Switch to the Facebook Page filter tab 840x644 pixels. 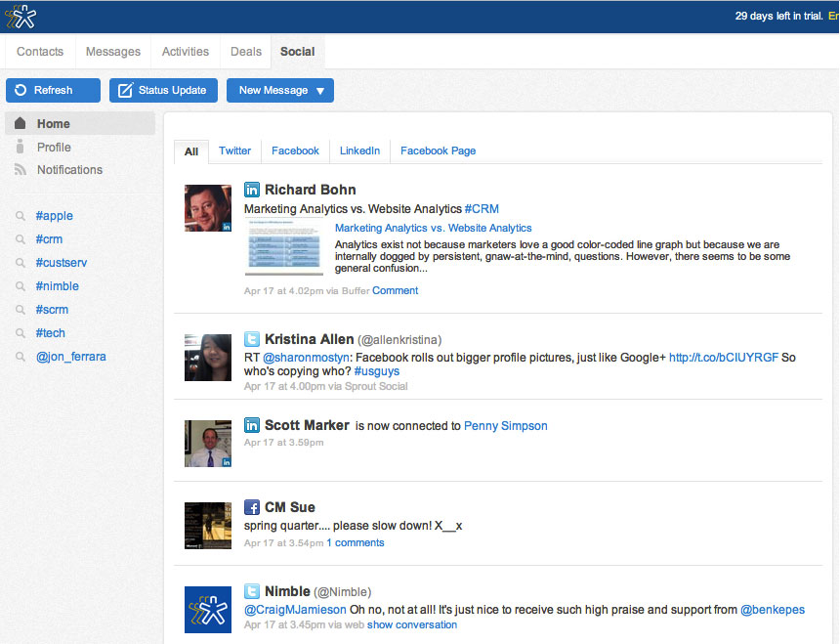click(x=438, y=150)
